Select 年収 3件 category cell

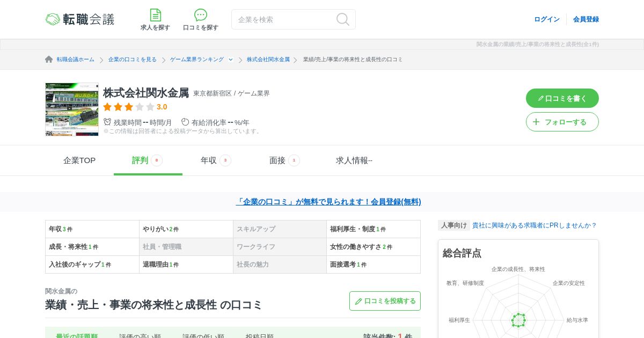(x=92, y=229)
